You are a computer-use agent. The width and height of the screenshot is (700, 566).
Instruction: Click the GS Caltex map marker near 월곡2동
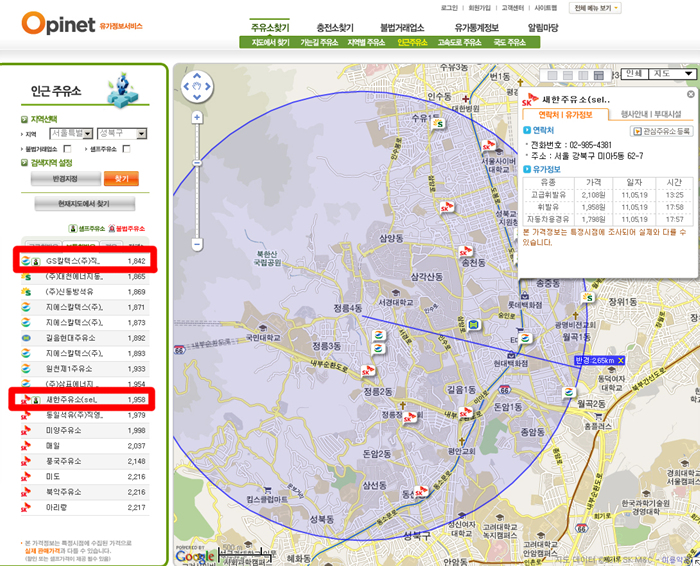coord(569,392)
